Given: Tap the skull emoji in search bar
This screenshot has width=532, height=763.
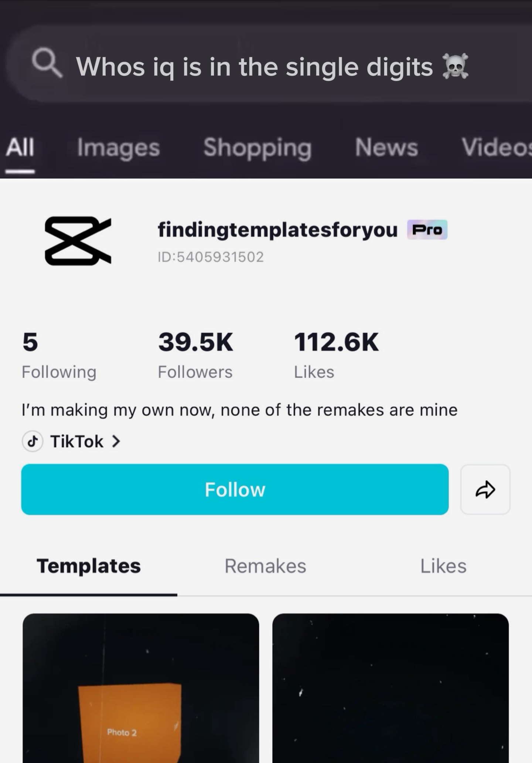Looking at the screenshot, I should tap(456, 66).
